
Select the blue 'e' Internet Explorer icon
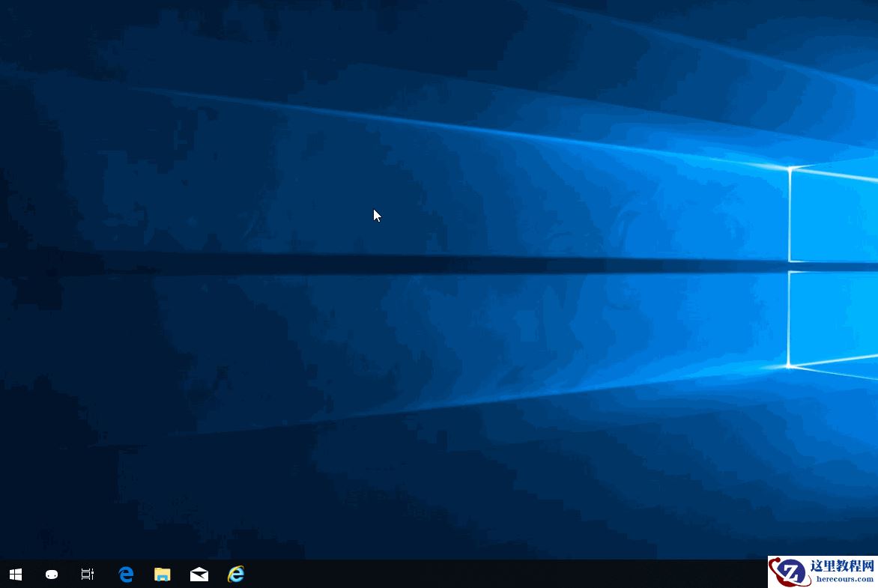pos(235,574)
